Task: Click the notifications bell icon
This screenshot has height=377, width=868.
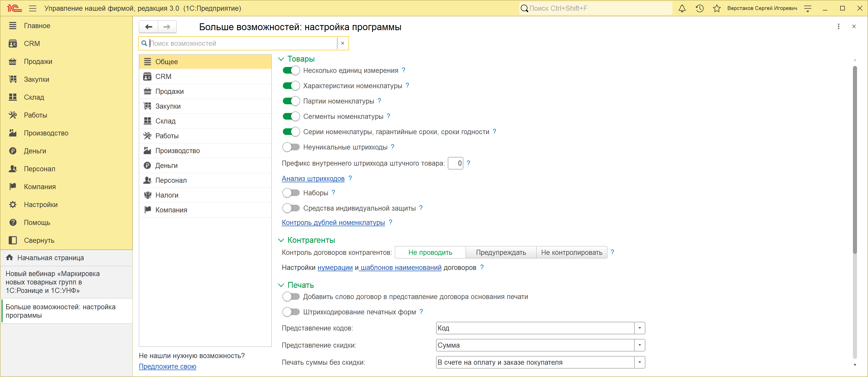Action: [x=682, y=8]
